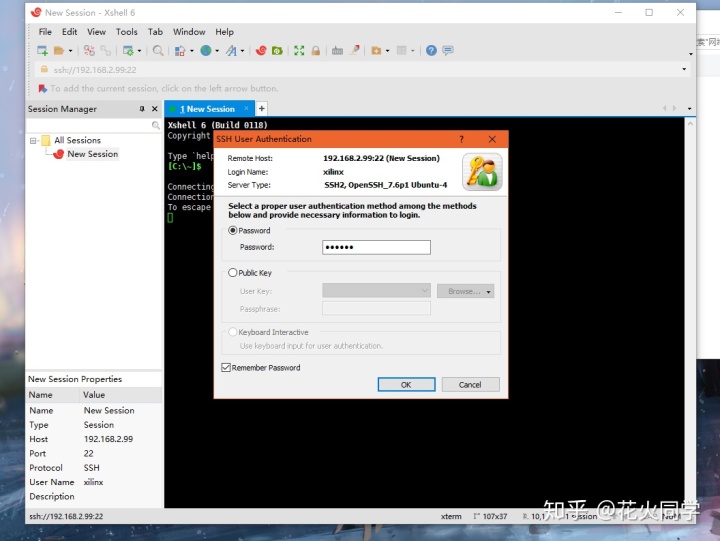720x541 pixels.
Task: Click the keyboard key-mapping toolbar icon
Action: point(338,51)
